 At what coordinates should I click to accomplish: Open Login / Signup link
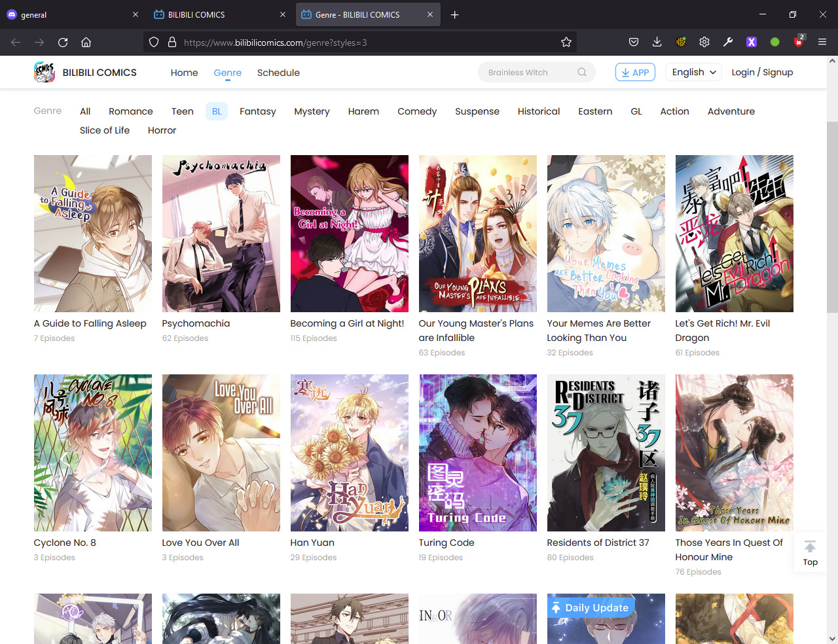tap(762, 72)
